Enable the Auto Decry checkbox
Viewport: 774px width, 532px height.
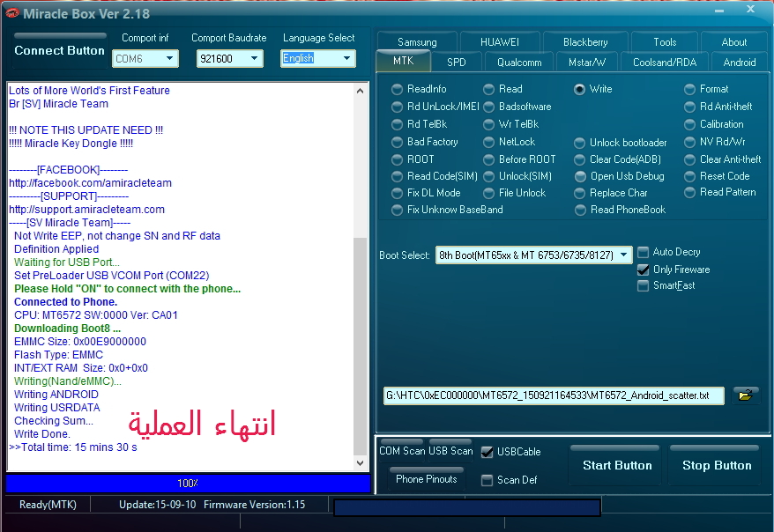643,253
